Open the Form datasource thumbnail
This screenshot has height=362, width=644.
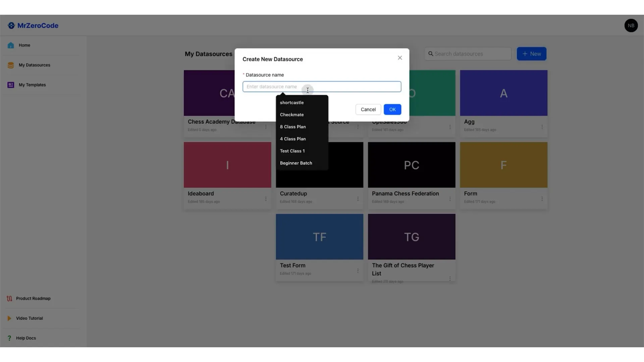[x=503, y=165]
